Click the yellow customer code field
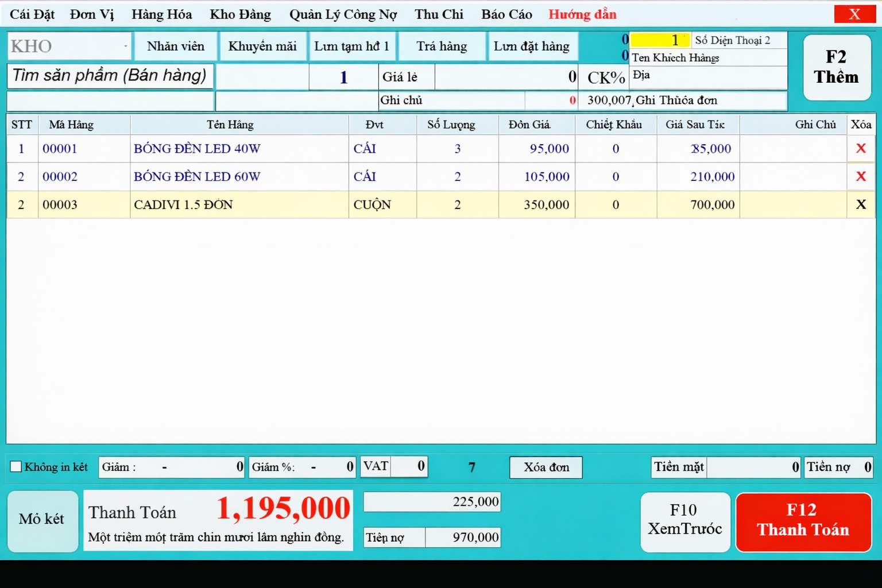This screenshot has width=882, height=588. pyautogui.click(x=659, y=40)
